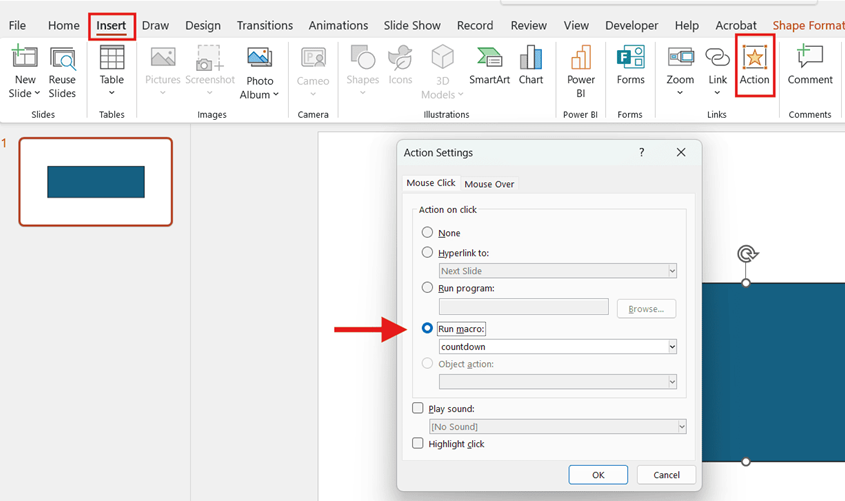
Task: Select the Hyperlink to radio option
Action: point(428,253)
